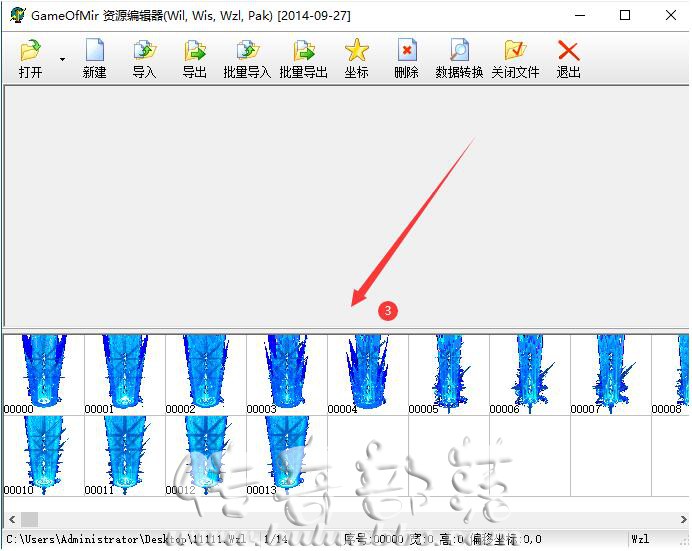Maximize the GameOfMir editor window
Viewport: 692px width, 551px height.
pyautogui.click(x=625, y=15)
